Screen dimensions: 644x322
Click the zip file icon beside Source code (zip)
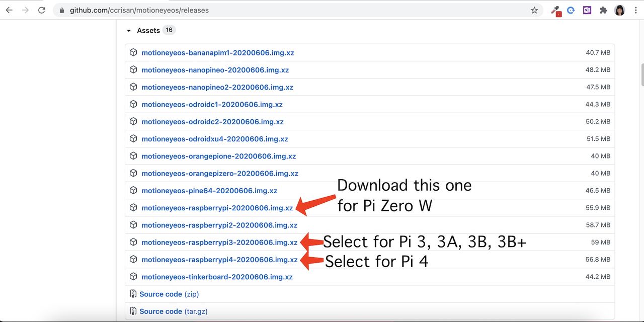[x=133, y=294]
